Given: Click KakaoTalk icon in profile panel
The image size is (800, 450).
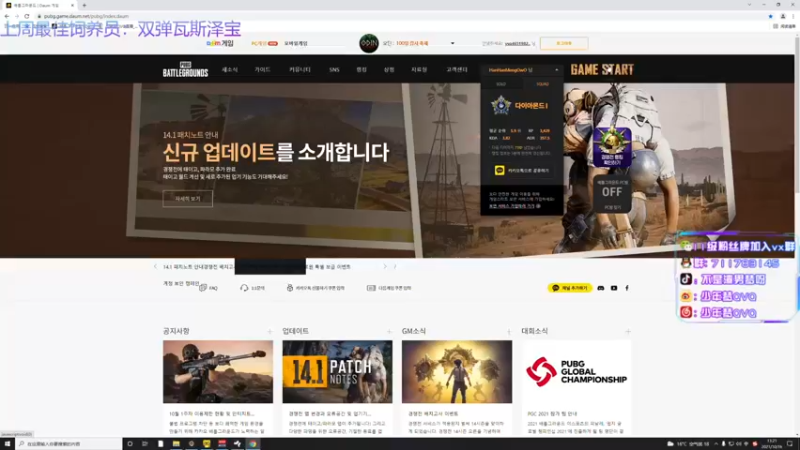Looking at the screenshot, I should 499,170.
